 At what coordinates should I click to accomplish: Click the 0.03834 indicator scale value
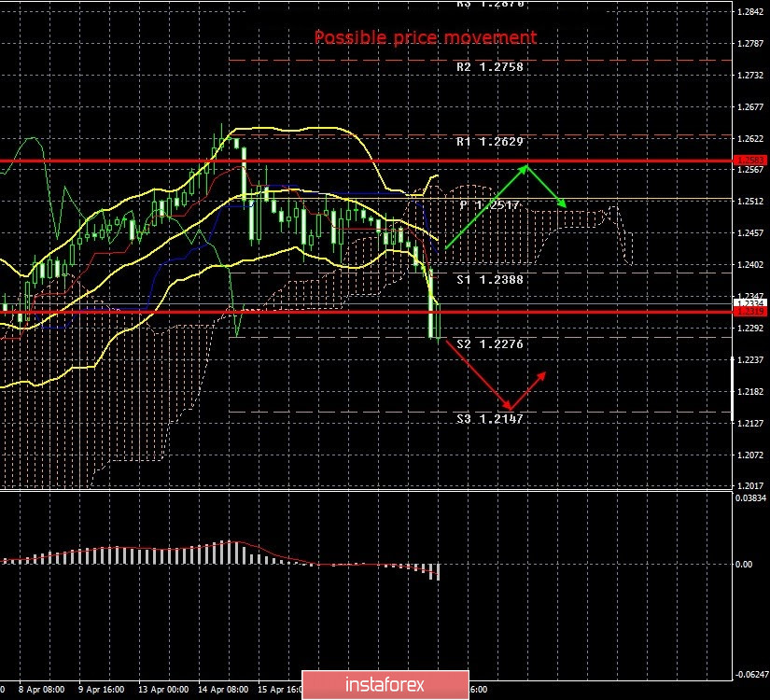(750, 497)
